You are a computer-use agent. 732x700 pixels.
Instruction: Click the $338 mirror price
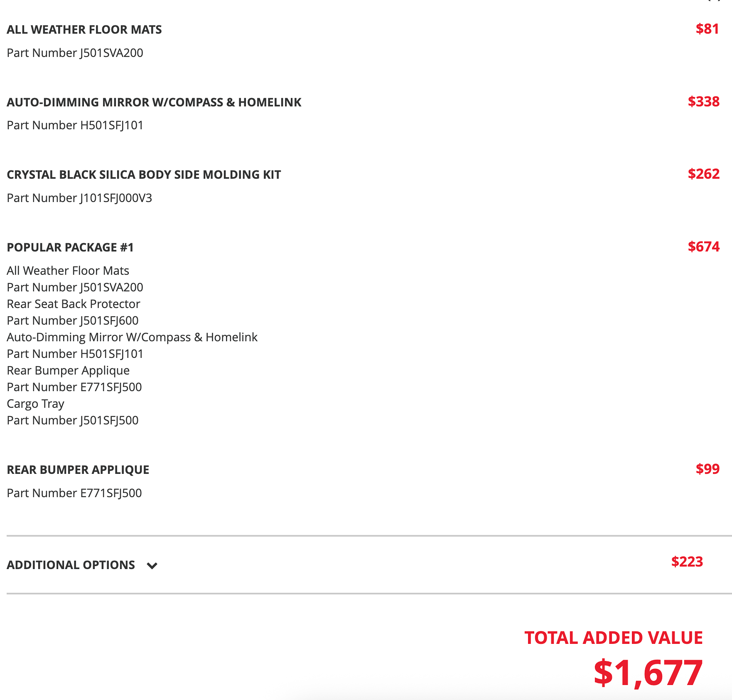tap(704, 101)
